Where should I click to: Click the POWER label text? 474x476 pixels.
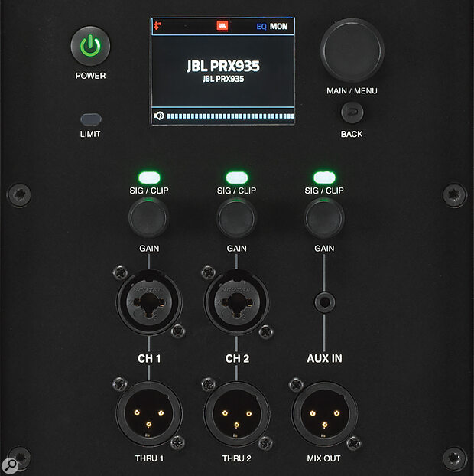coord(90,76)
